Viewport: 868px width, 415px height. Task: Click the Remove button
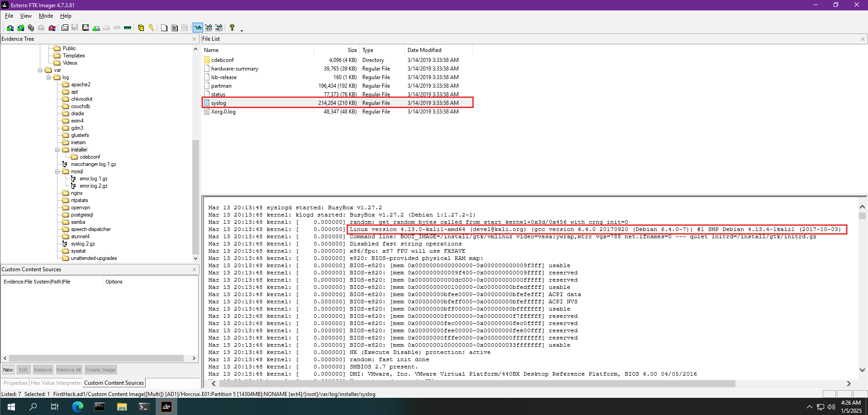(43, 370)
